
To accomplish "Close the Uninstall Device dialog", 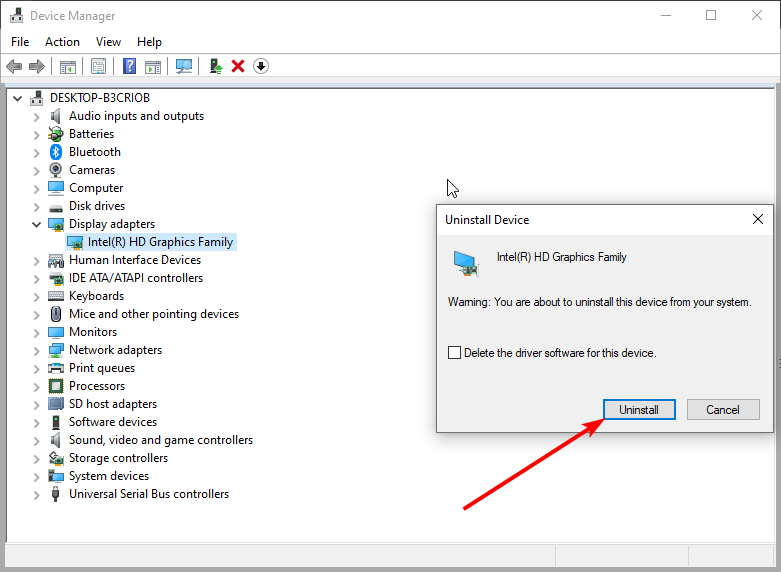I will tap(758, 219).
